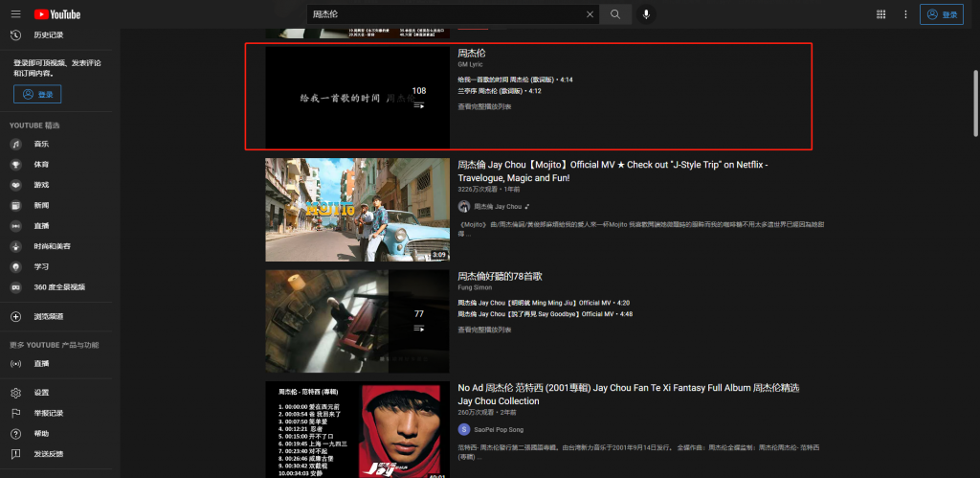Click the sports trophy icon
This screenshot has height=478, width=980.
click(15, 165)
